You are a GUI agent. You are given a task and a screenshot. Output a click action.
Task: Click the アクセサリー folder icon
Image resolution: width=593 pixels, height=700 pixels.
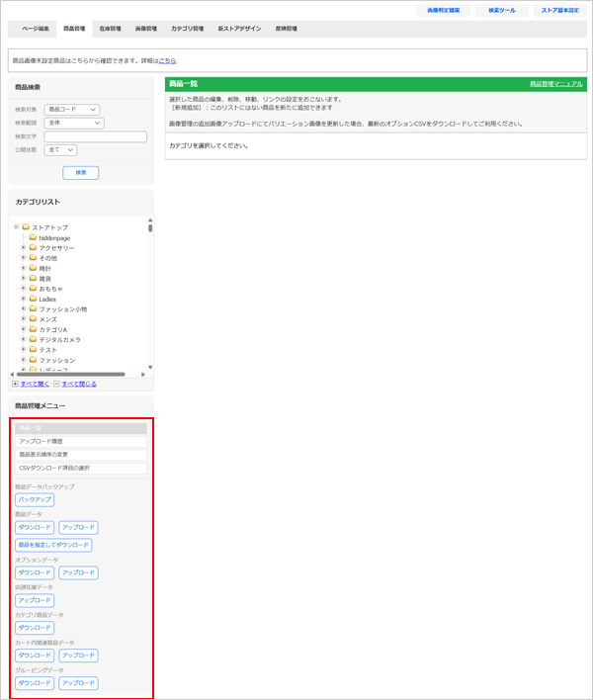tap(33, 248)
